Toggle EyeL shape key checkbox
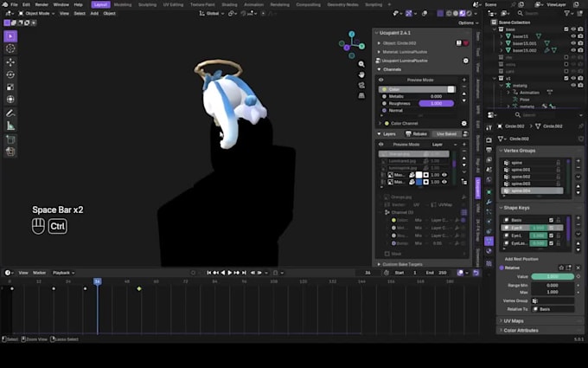Screen dimensions: 588x368 551,236
